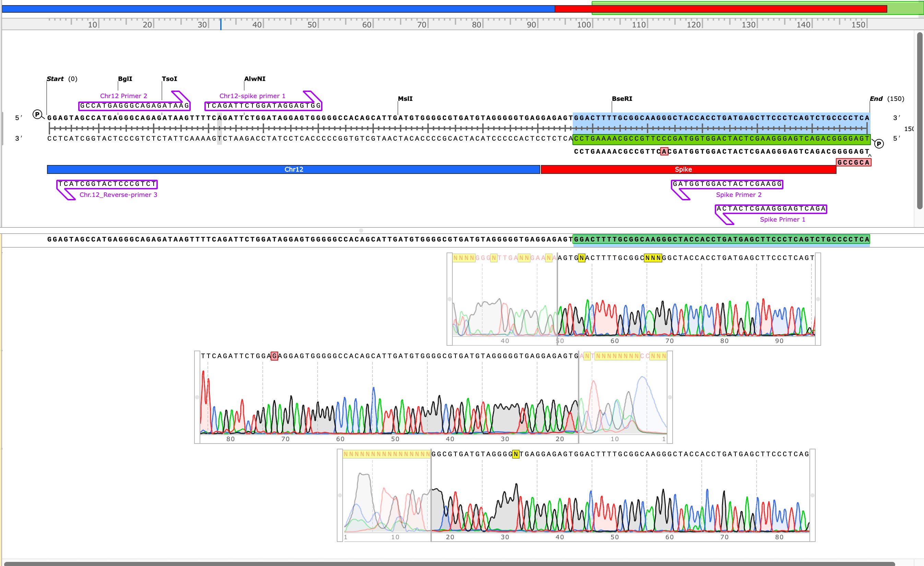Image resolution: width=924 pixels, height=566 pixels.
Task: Click the right handle of the second chromatogram trace
Action: (x=670, y=397)
